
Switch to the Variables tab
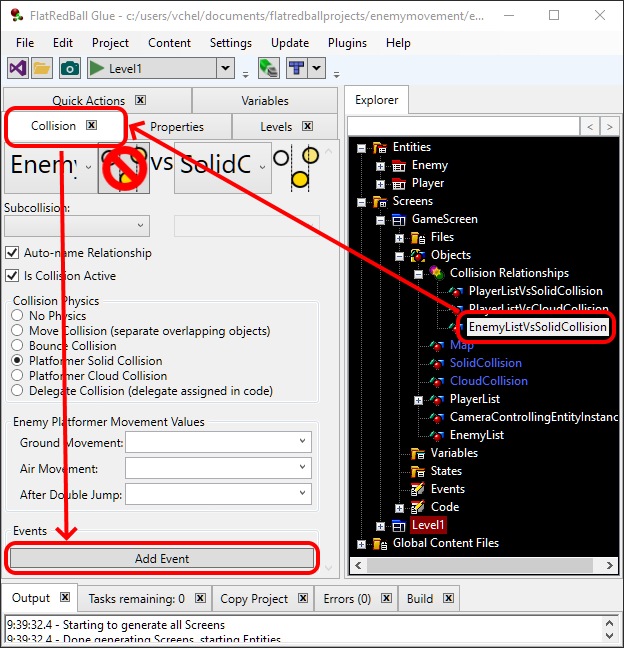pos(264,100)
